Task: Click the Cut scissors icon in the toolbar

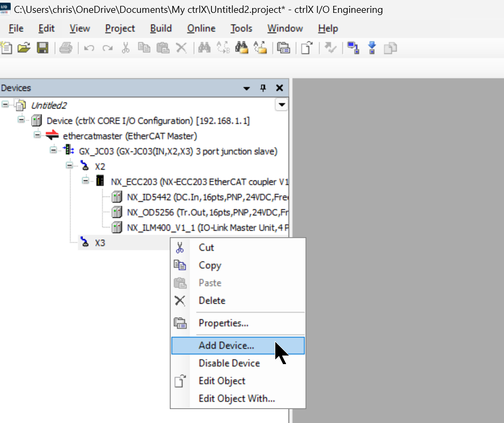Action: click(x=126, y=48)
